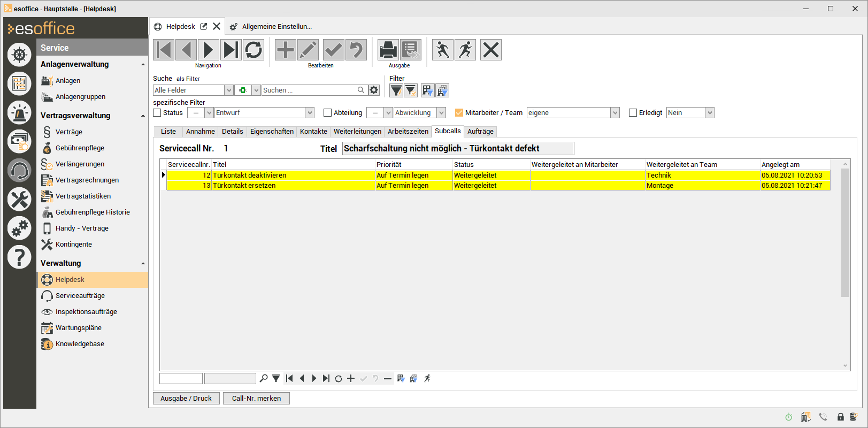The image size is (868, 428).
Task: Collapse the Vertragsverwaltung section
Action: click(x=143, y=116)
